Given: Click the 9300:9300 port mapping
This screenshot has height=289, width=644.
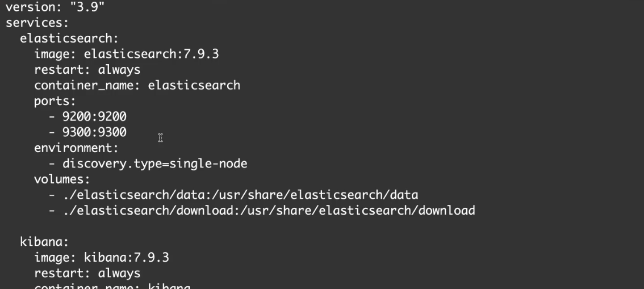Looking at the screenshot, I should tap(94, 132).
